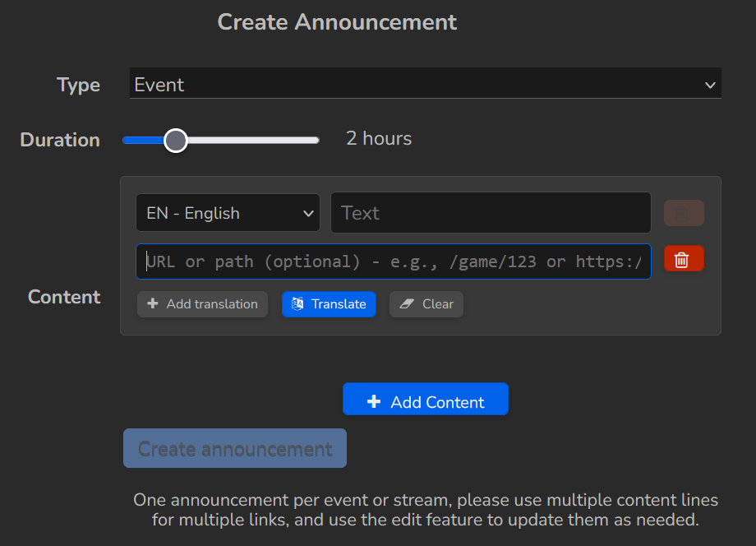Click the red trash delete icon
The height and width of the screenshot is (546, 756).
pyautogui.click(x=683, y=259)
